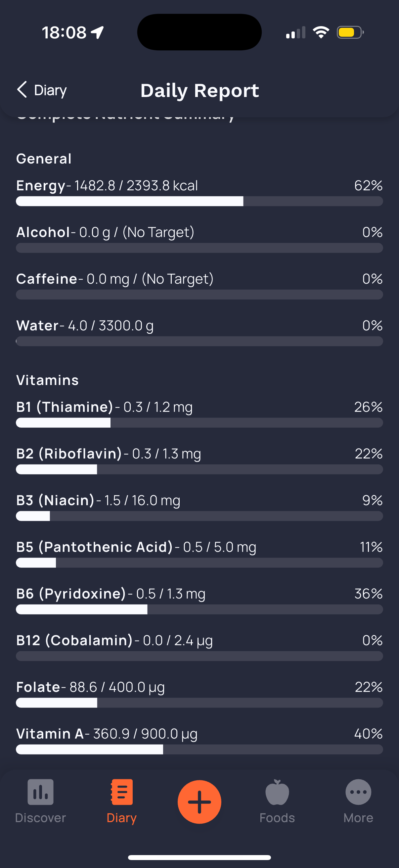Image resolution: width=399 pixels, height=868 pixels.
Task: Tap the yellow battery indicator
Action: click(x=350, y=32)
